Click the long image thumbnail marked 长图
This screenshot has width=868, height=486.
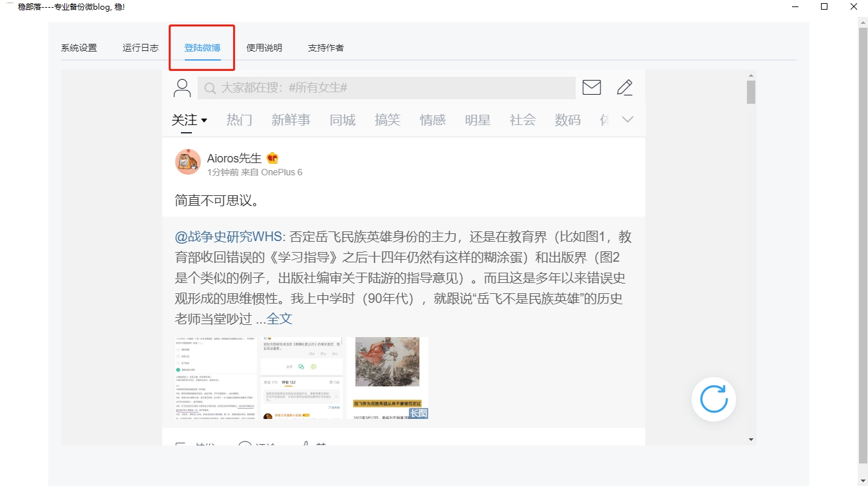[387, 377]
